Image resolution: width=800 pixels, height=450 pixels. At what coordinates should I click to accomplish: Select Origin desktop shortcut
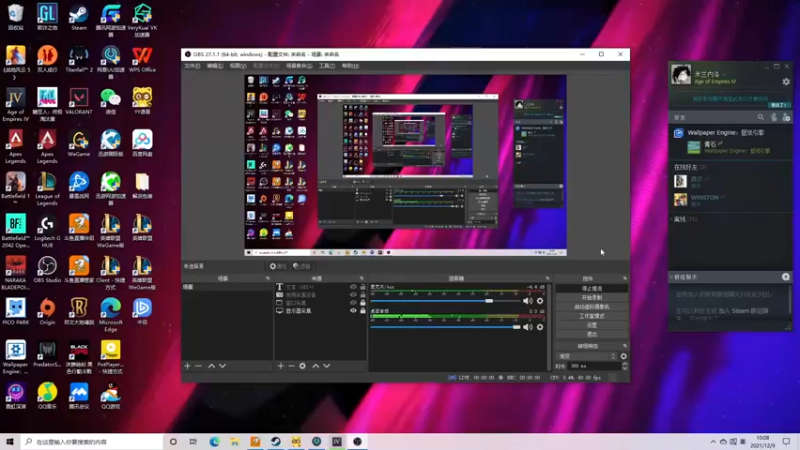point(47,311)
